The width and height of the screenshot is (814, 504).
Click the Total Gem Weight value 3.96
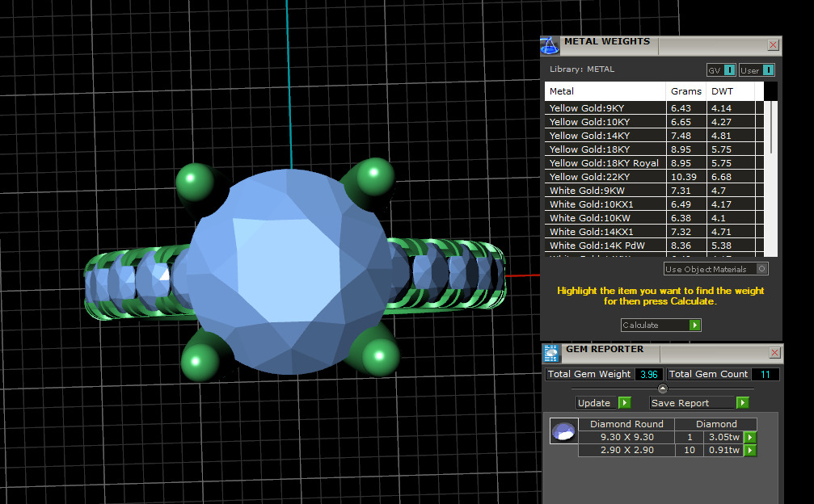tap(648, 375)
